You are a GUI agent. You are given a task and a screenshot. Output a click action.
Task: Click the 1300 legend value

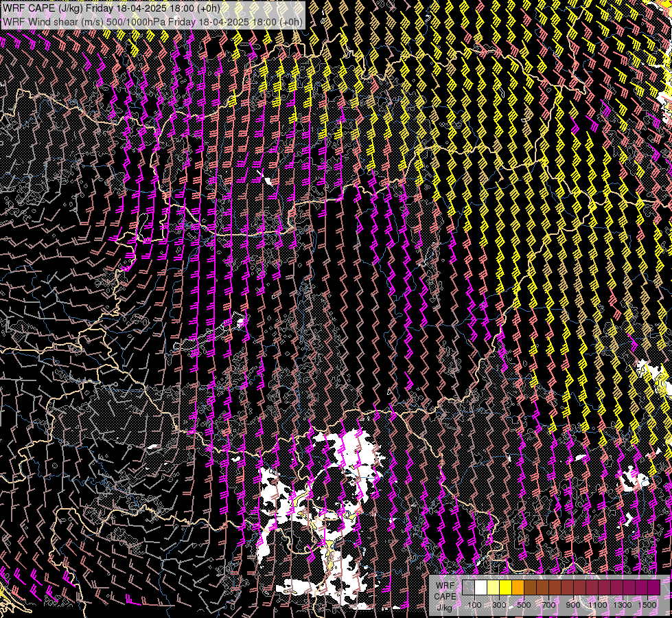tap(623, 605)
